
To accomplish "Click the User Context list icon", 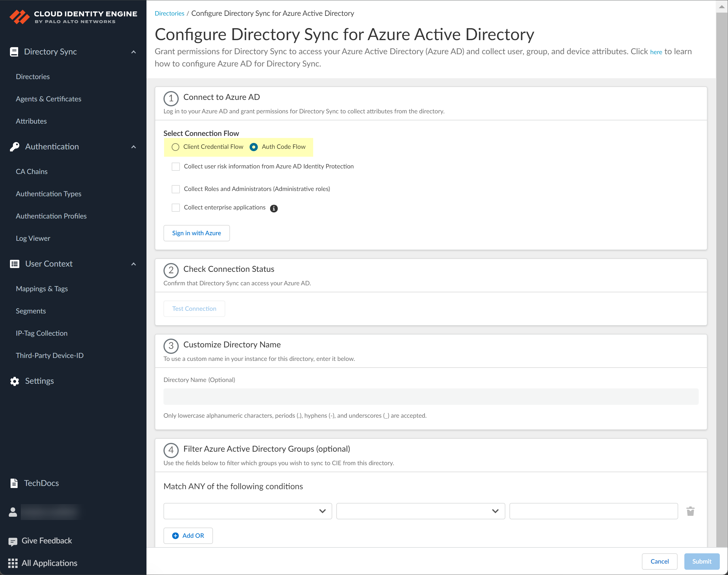I will pyautogui.click(x=14, y=264).
